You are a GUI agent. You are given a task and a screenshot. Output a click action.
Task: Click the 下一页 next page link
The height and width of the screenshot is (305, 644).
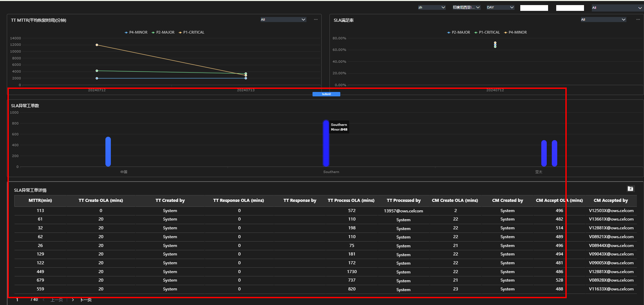86,300
